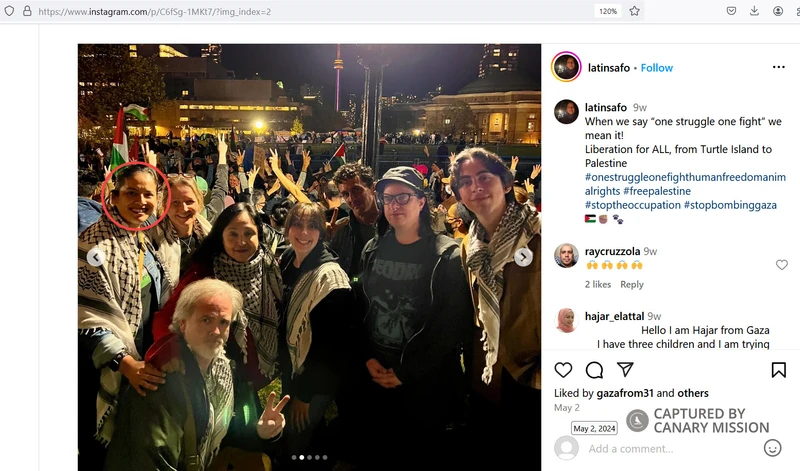
Task: Open latinsafo profile picture in header
Action: 566,67
